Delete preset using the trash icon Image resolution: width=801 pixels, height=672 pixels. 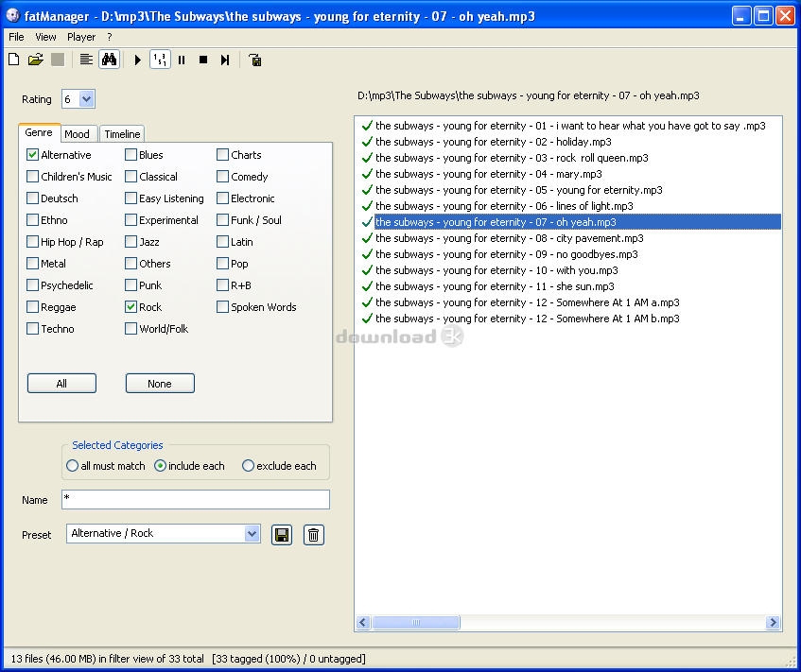(314, 535)
